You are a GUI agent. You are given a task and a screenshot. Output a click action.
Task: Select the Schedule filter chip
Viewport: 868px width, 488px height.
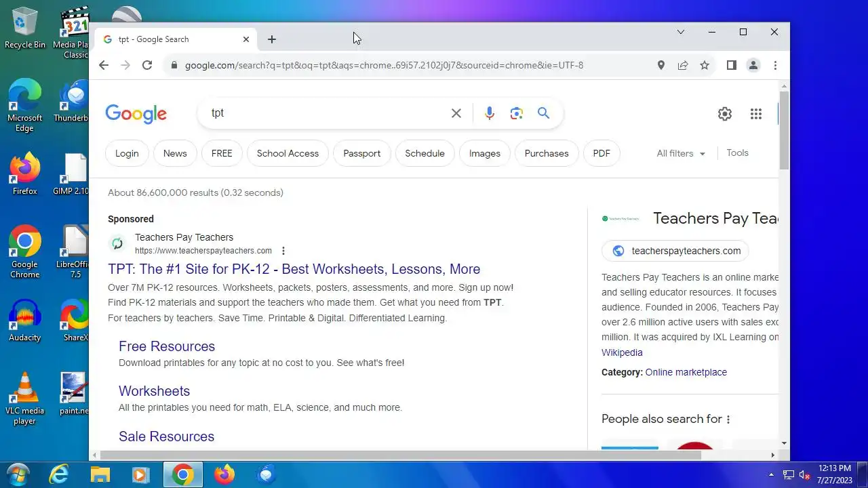(425, 153)
